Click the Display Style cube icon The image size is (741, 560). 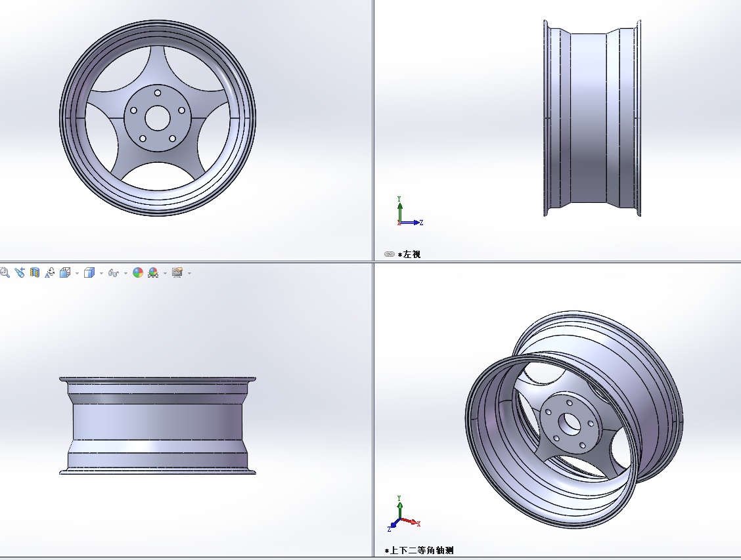[89, 272]
